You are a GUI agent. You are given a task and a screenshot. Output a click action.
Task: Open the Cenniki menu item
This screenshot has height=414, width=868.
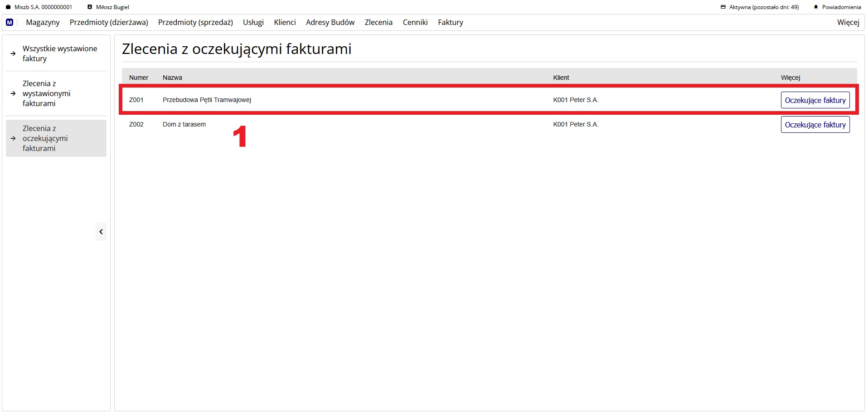pos(415,22)
